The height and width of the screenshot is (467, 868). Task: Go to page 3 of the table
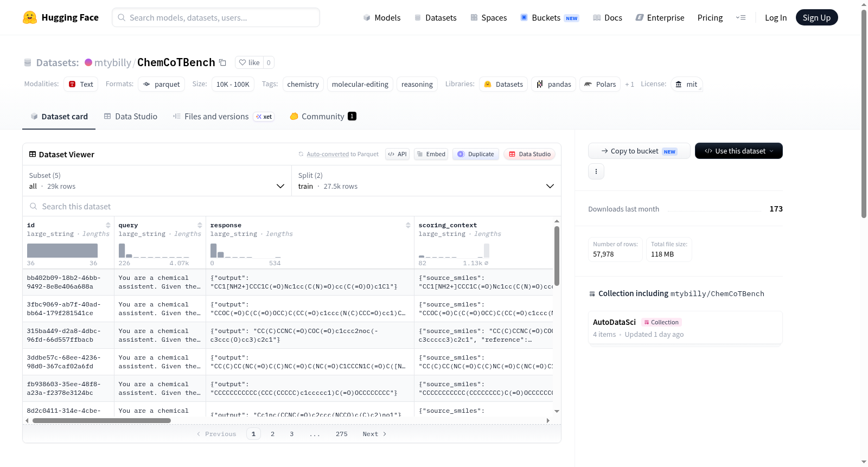pyautogui.click(x=291, y=434)
